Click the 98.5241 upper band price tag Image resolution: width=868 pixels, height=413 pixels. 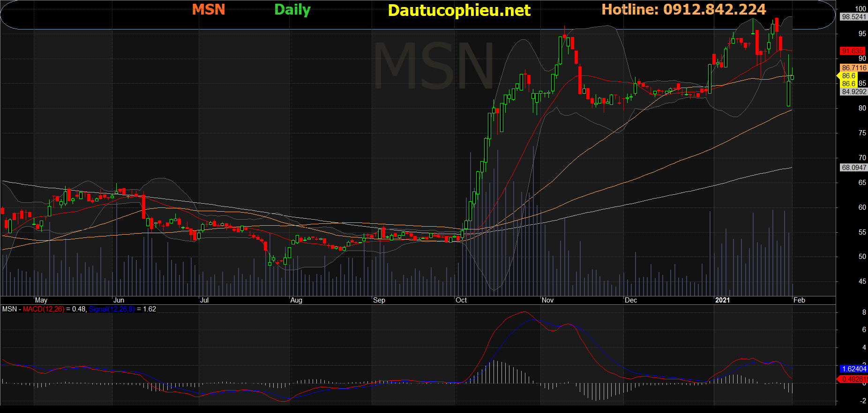(854, 17)
